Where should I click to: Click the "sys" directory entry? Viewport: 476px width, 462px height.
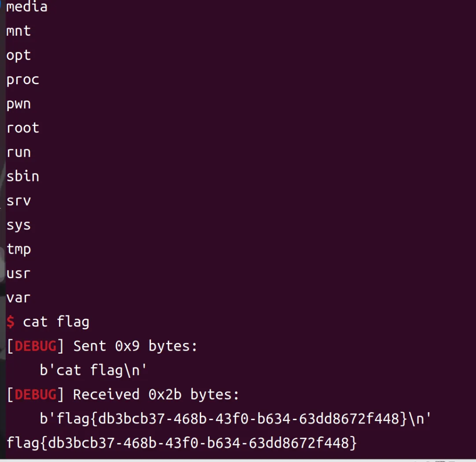click(19, 225)
